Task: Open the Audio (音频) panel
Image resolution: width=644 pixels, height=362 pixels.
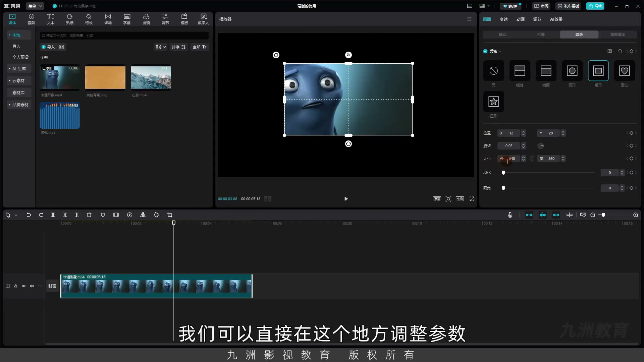Action: click(x=31, y=19)
